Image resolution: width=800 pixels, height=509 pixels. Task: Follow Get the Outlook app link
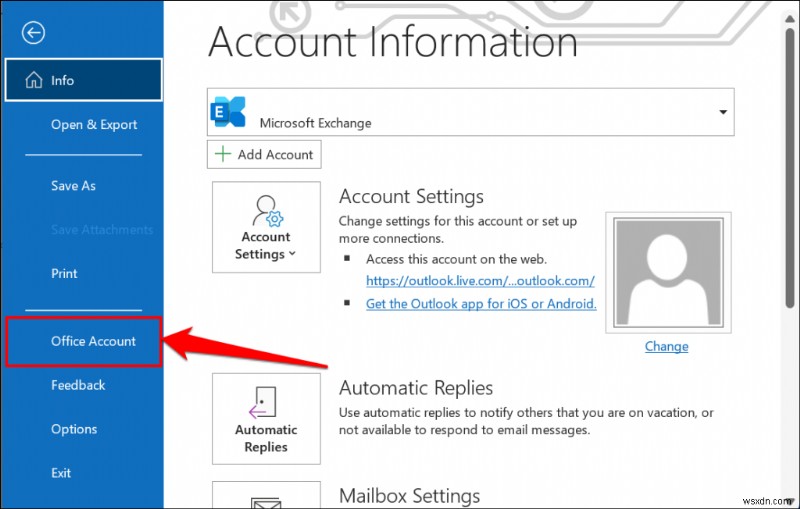pyautogui.click(x=481, y=303)
